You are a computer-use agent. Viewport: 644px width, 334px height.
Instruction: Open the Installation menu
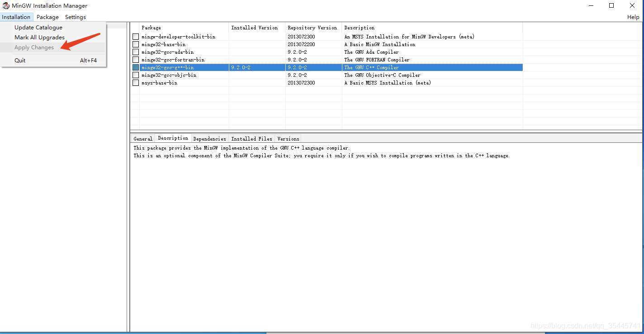click(x=16, y=17)
